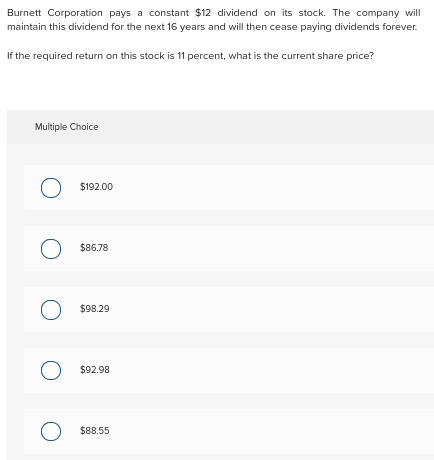Click the words Burnett Corporation in the question
The width and height of the screenshot is (434, 460).
coord(55,13)
